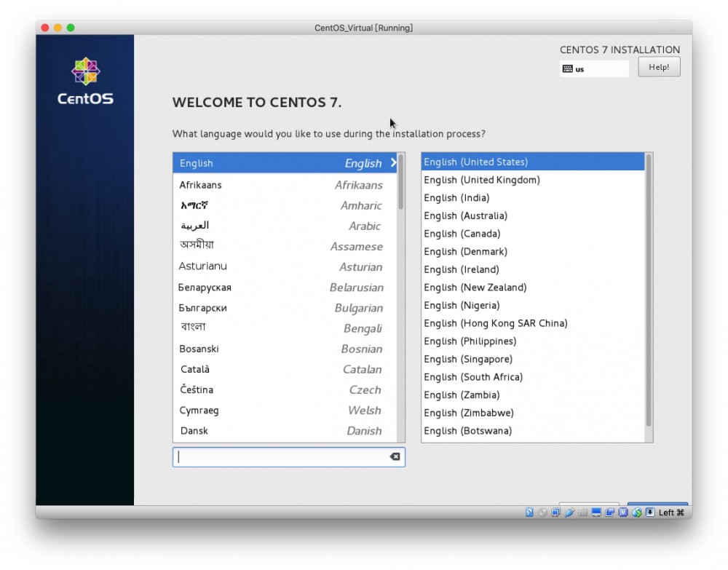The height and width of the screenshot is (570, 728).
Task: Click the optical disc status icon
Action: click(x=542, y=512)
